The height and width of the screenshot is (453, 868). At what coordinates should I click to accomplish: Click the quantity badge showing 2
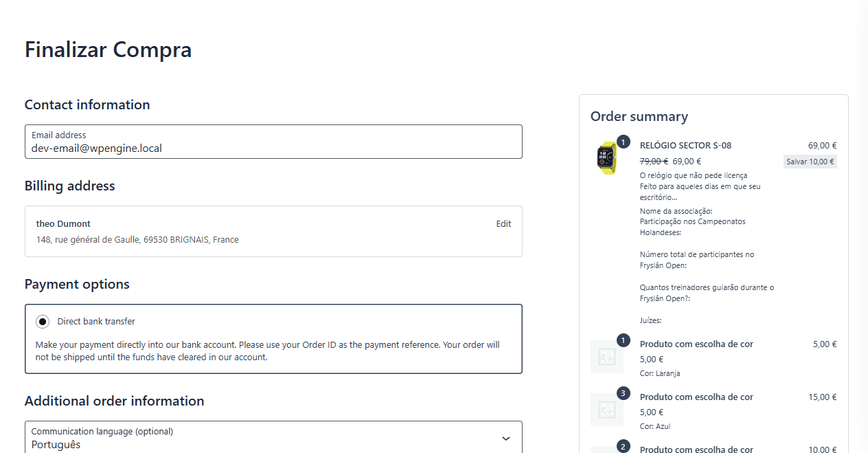coord(624,446)
